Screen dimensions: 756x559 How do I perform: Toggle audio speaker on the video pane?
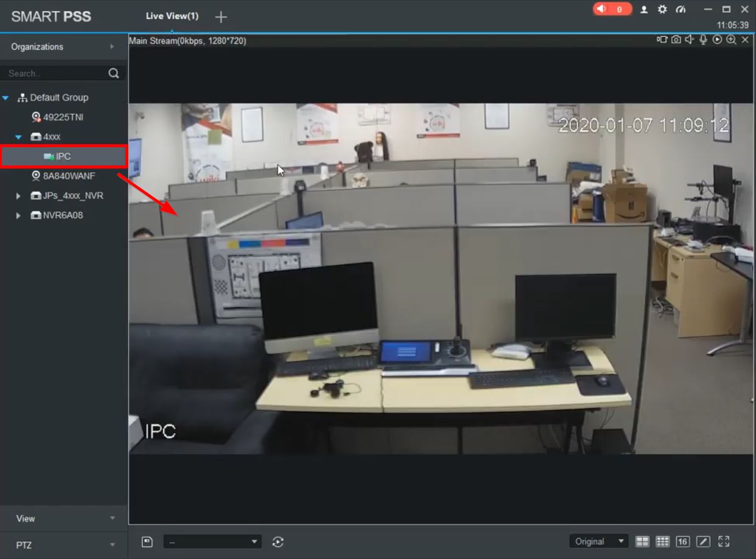click(690, 40)
